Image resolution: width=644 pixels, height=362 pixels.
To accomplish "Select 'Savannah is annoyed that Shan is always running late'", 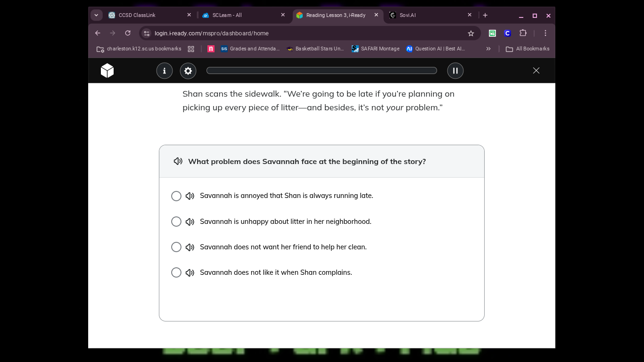I will click(176, 196).
